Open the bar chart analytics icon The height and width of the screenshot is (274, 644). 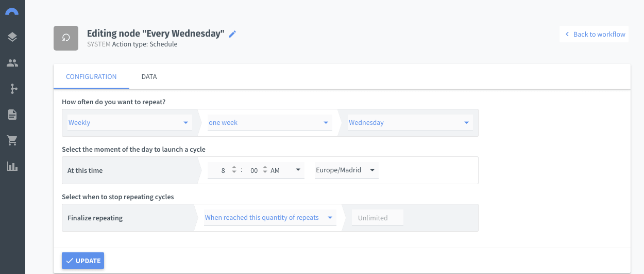click(12, 166)
